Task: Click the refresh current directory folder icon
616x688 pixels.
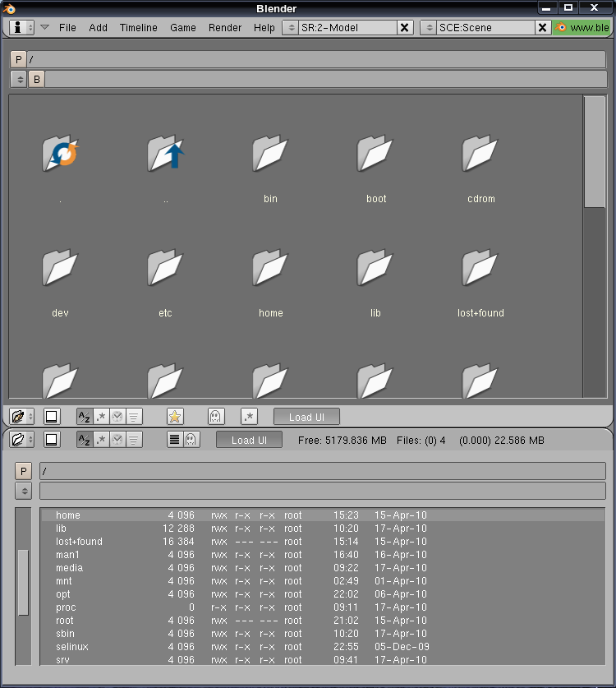Action: click(60, 153)
